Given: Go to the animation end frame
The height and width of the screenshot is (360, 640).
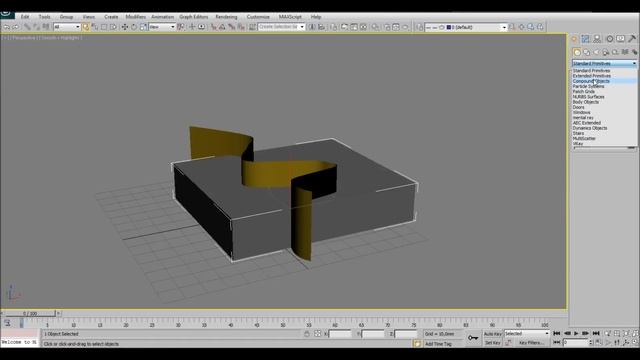Looking at the screenshot, I should tap(596, 333).
